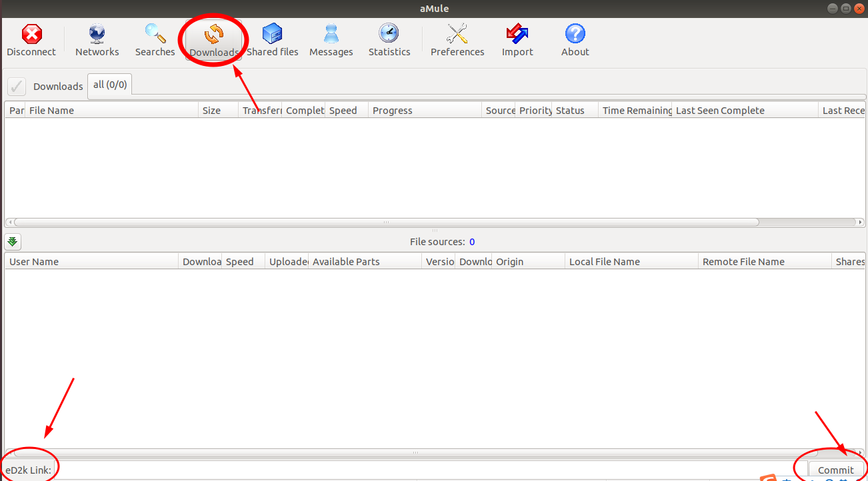Sort downloads by File Name column

(x=112, y=111)
